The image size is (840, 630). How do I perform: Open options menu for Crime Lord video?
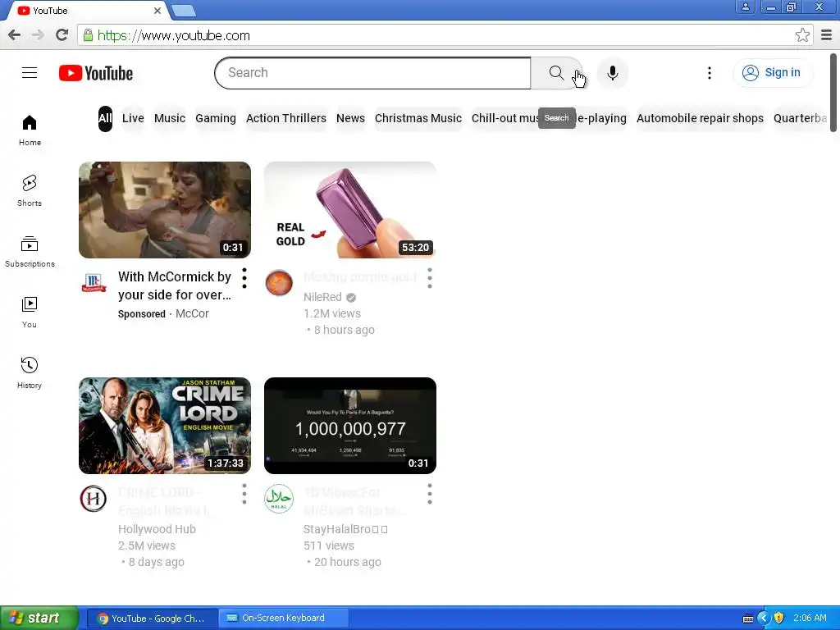[x=244, y=494]
